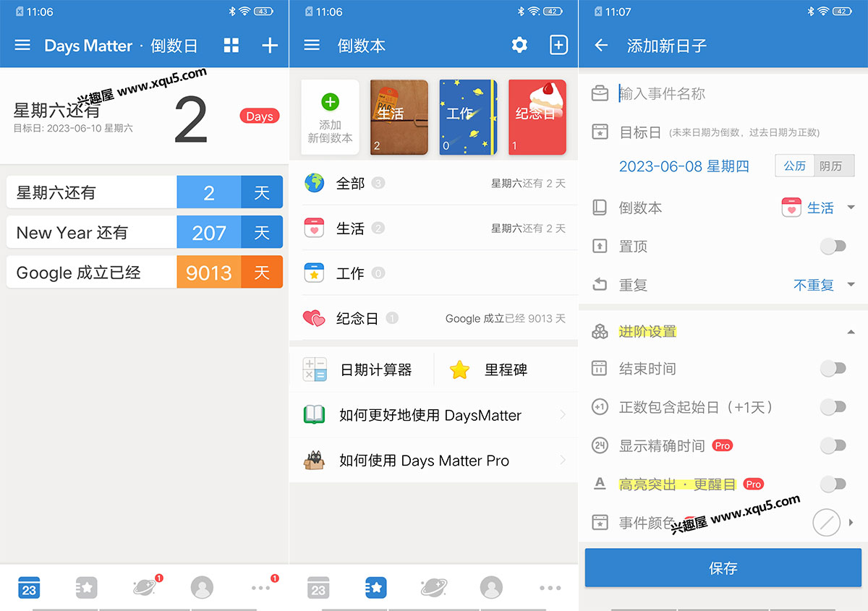Pick the 事件颜色 circle swatch
Screen dimensions: 868x611
coord(827,522)
